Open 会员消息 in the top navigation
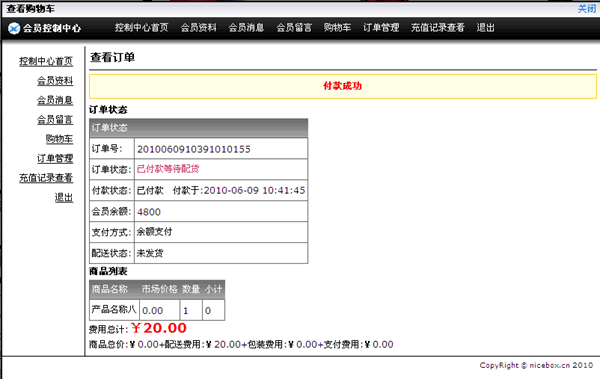 click(246, 28)
